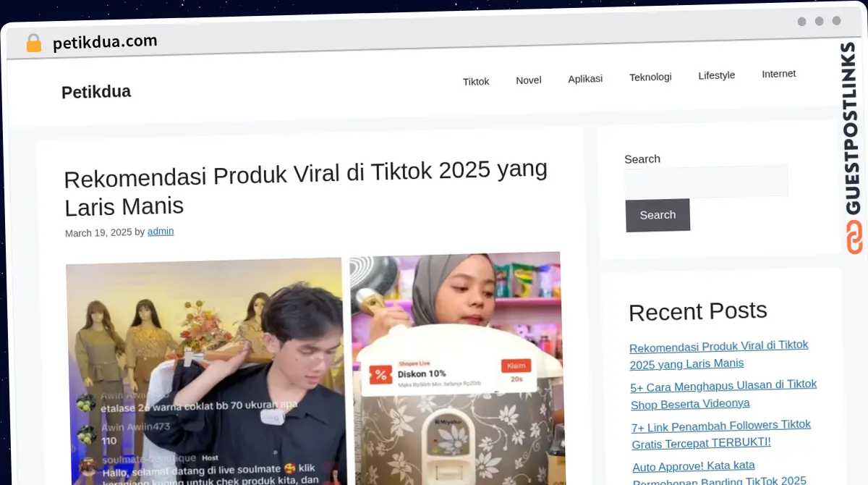Open the Novel menu category
Viewport: 868px width, 485px height.
point(529,80)
